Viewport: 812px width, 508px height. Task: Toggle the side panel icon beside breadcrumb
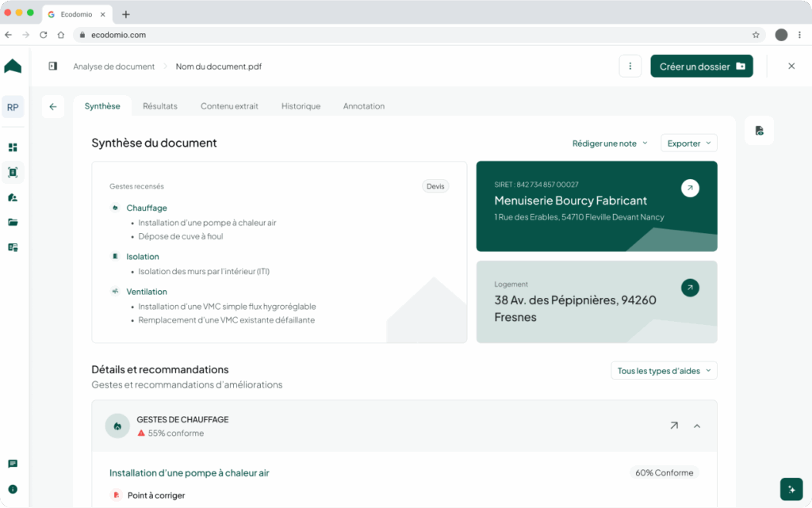point(53,67)
